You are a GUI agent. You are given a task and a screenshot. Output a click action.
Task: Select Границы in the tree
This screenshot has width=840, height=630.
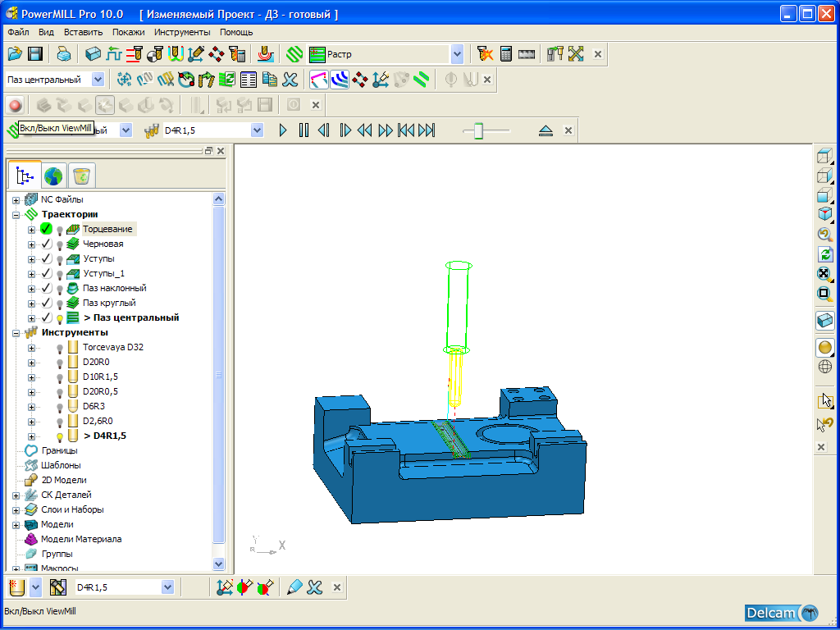[x=59, y=450]
